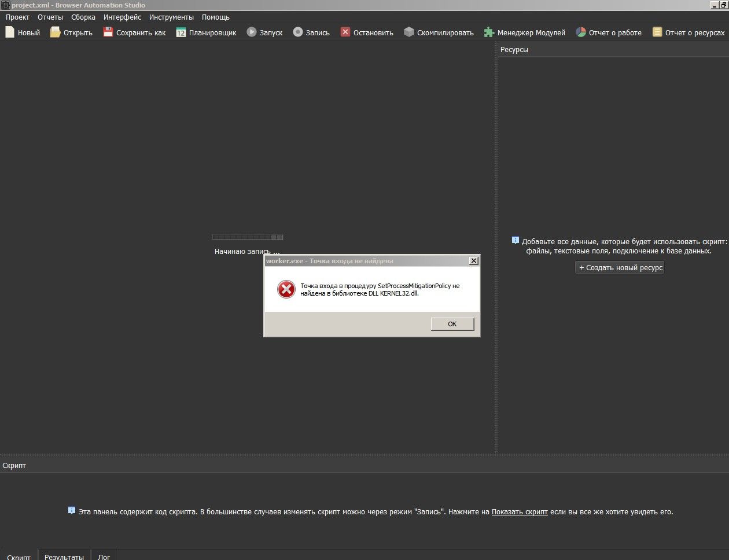Open Менеджер Модулей puzzle icon
Screen dimensions: 729x560
tap(489, 32)
